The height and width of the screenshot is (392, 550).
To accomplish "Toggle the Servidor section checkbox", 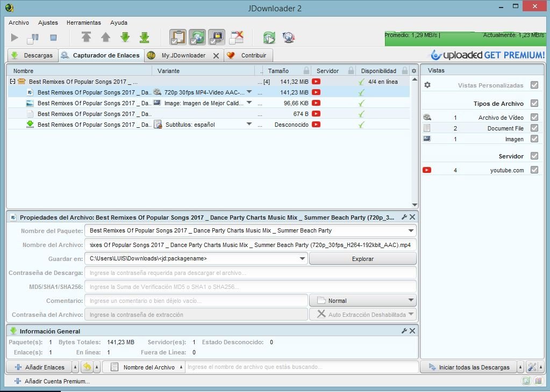I will [534, 156].
